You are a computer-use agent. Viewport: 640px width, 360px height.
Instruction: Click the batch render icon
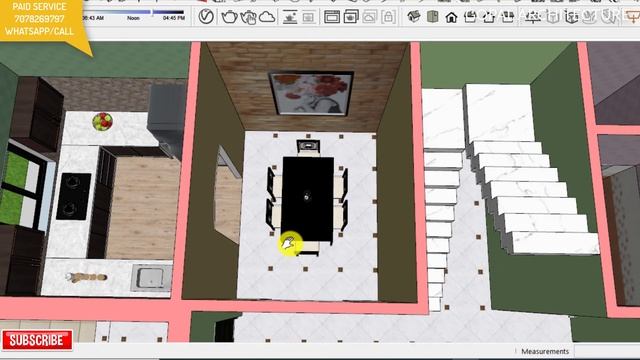tap(351, 17)
